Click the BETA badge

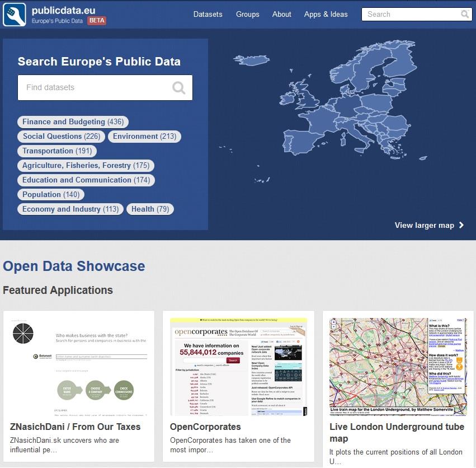(97, 20)
